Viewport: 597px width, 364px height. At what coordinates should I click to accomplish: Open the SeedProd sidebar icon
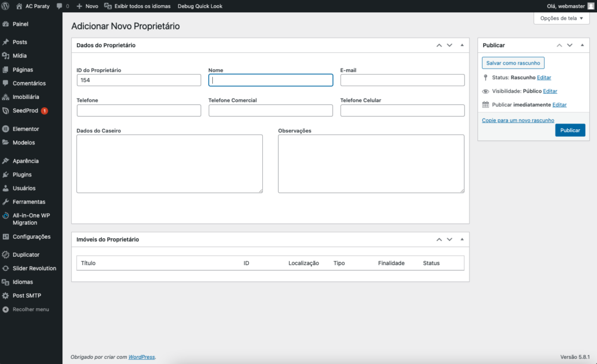6,111
